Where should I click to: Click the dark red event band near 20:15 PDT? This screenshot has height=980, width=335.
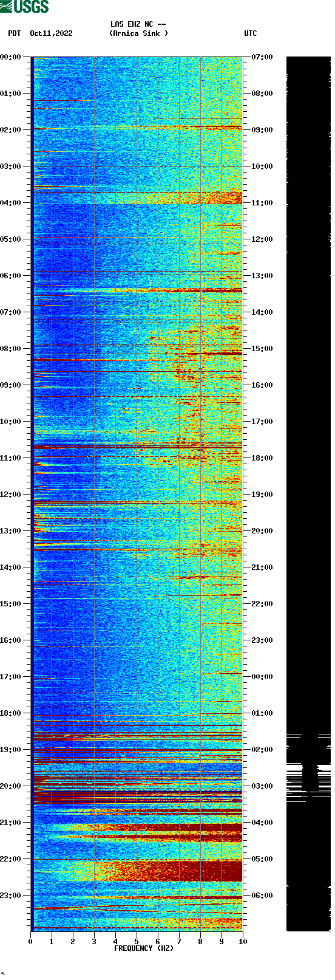tap(137, 797)
